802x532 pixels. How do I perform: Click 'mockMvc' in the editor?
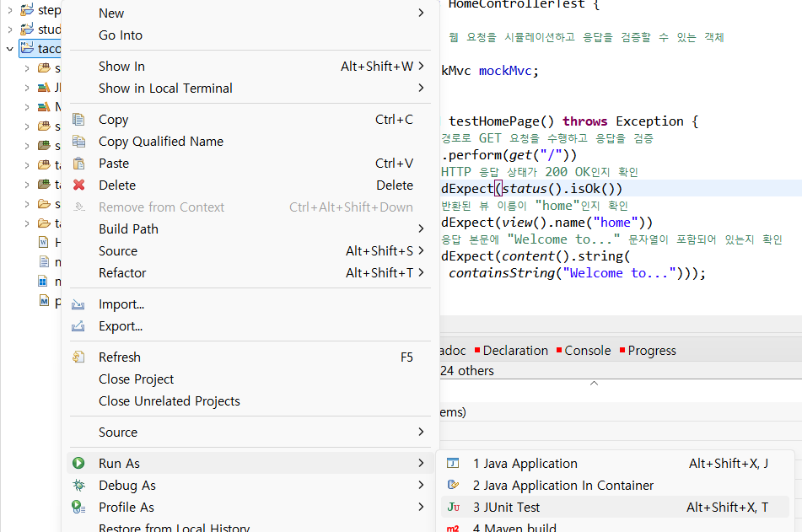[505, 71]
